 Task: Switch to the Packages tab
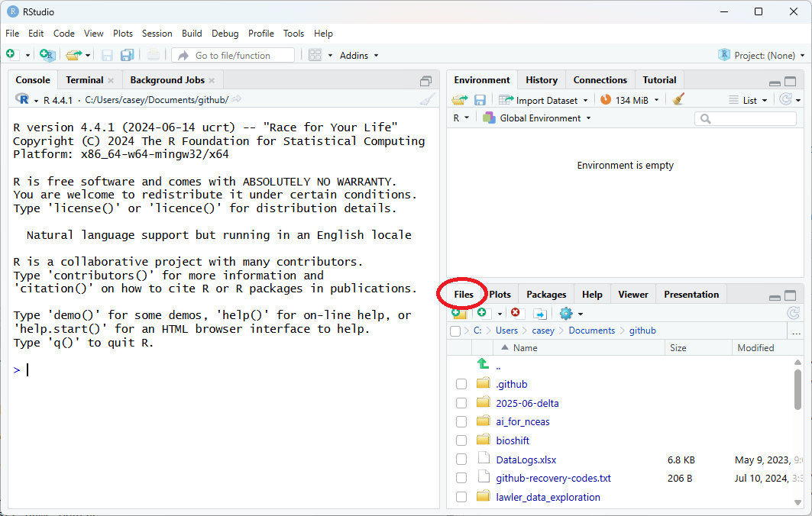(546, 295)
